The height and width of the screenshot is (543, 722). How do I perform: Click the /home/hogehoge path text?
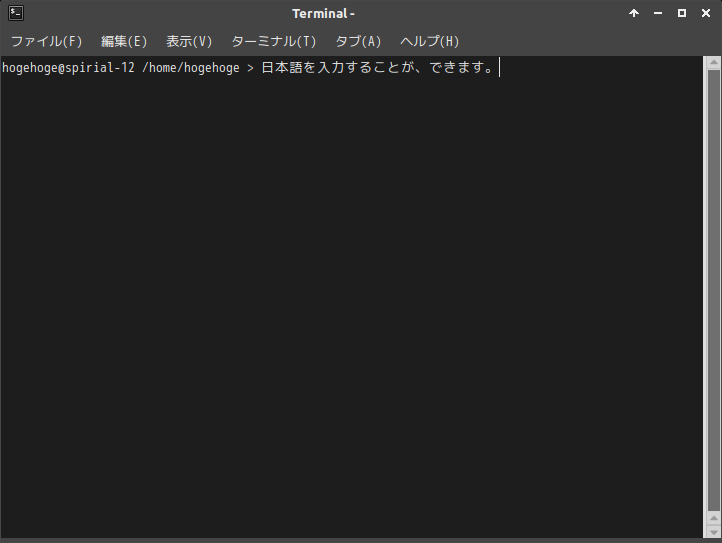click(x=191, y=68)
